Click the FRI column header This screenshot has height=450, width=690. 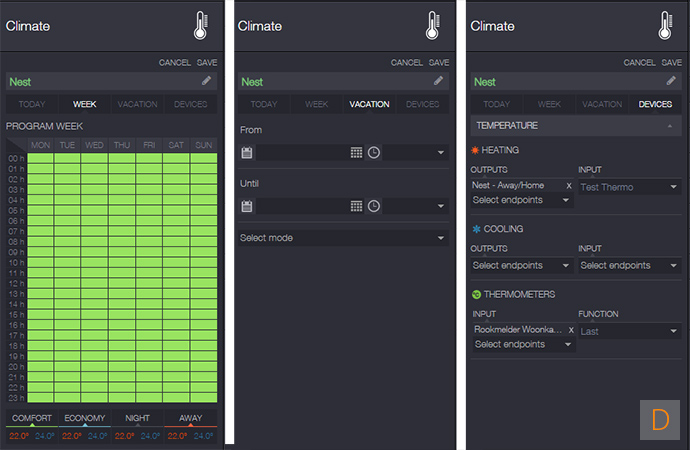pos(149,145)
